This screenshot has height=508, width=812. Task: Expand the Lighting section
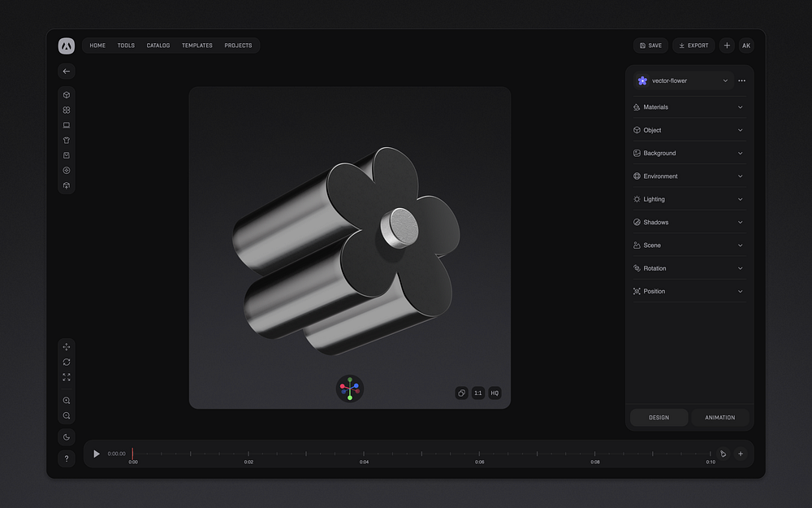689,199
